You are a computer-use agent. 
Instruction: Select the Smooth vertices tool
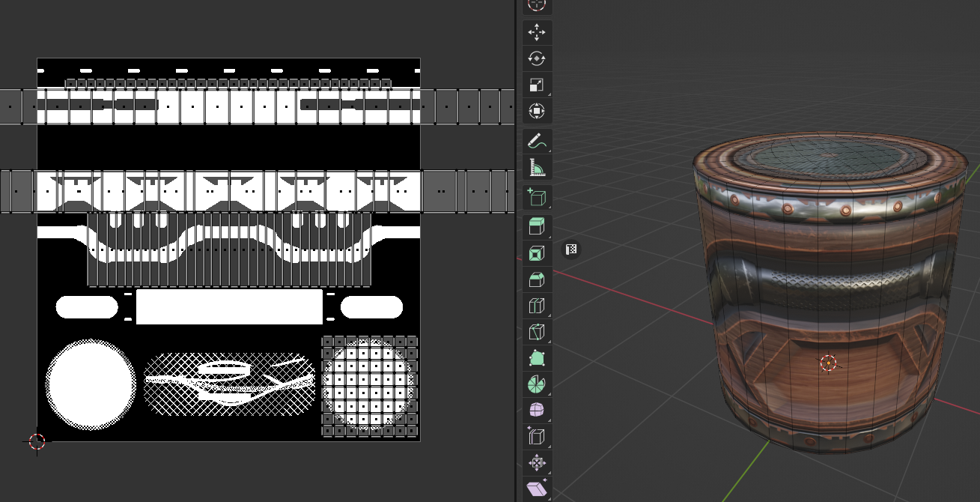pos(537,411)
